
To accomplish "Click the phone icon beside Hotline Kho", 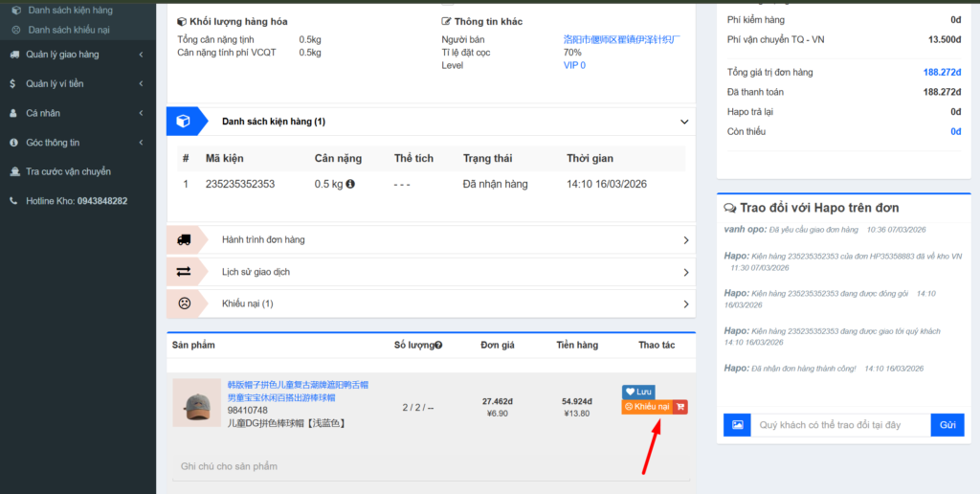I will [x=13, y=201].
